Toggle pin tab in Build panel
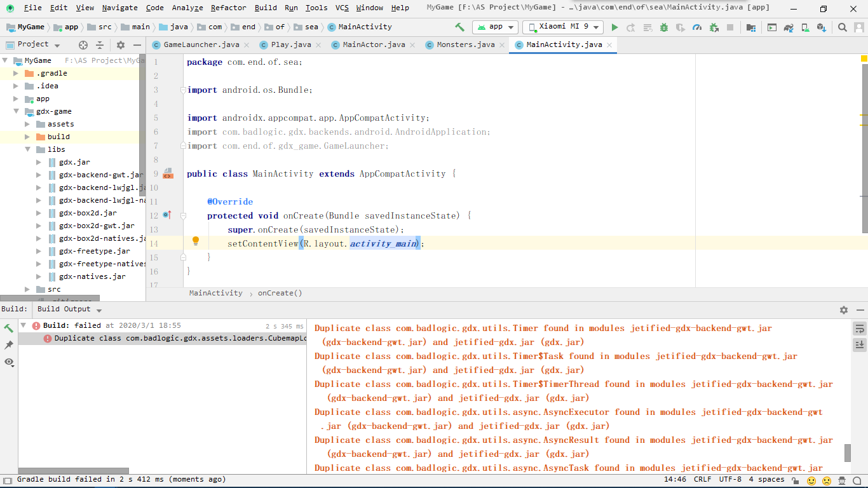The height and width of the screenshot is (488, 868). point(9,345)
